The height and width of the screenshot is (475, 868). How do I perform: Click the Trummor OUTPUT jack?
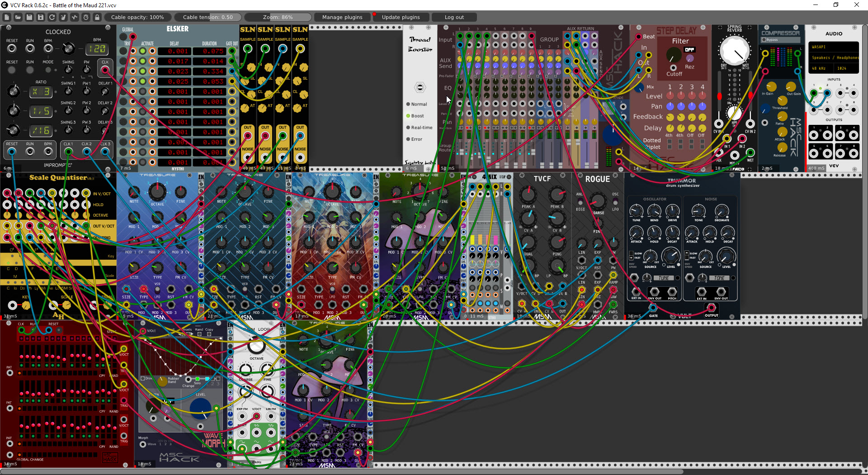pos(711,308)
